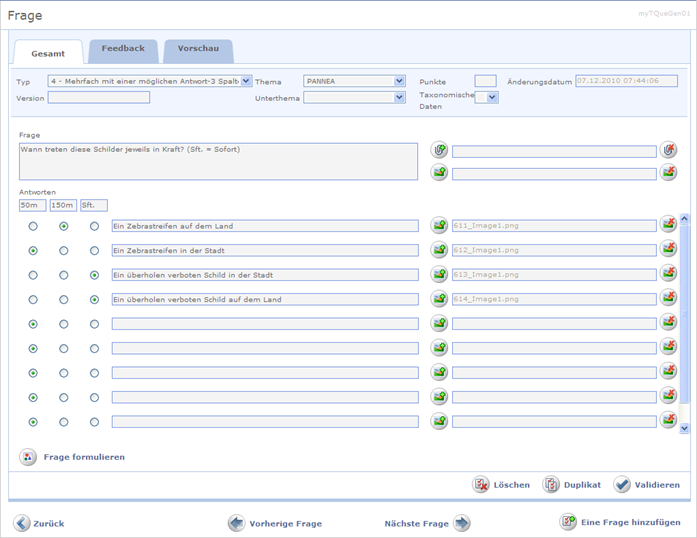This screenshot has width=697, height=538.
Task: Switch to the Feedback tab
Action: pyautogui.click(x=123, y=49)
